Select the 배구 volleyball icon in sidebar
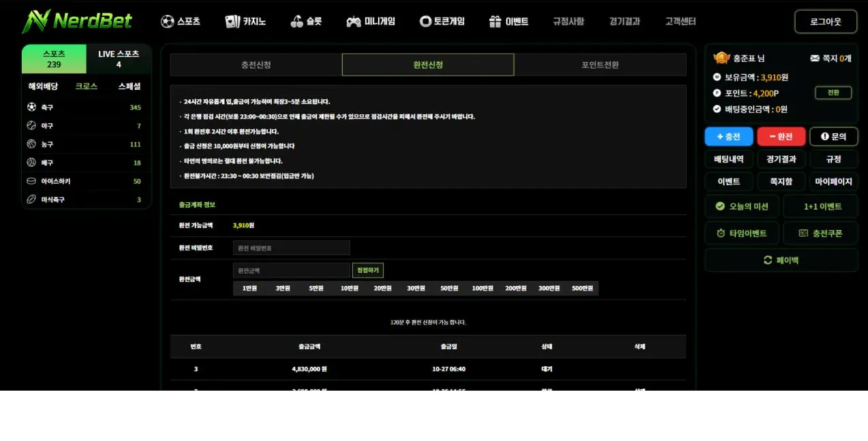Image resolution: width=868 pixels, height=441 pixels. 31,163
